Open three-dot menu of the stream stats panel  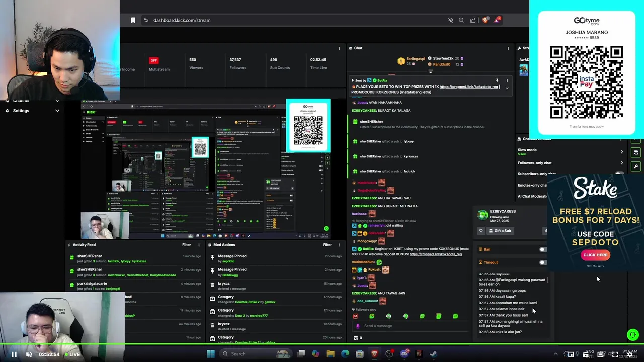[x=340, y=48]
